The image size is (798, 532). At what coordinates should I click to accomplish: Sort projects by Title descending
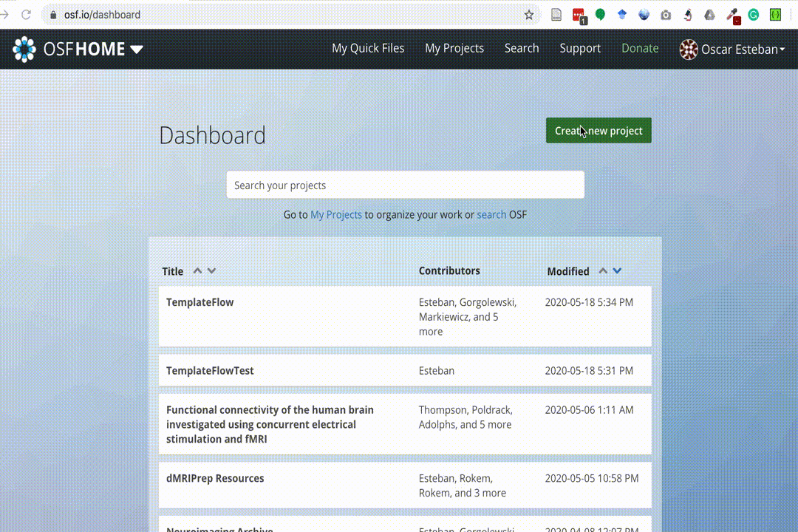(212, 270)
